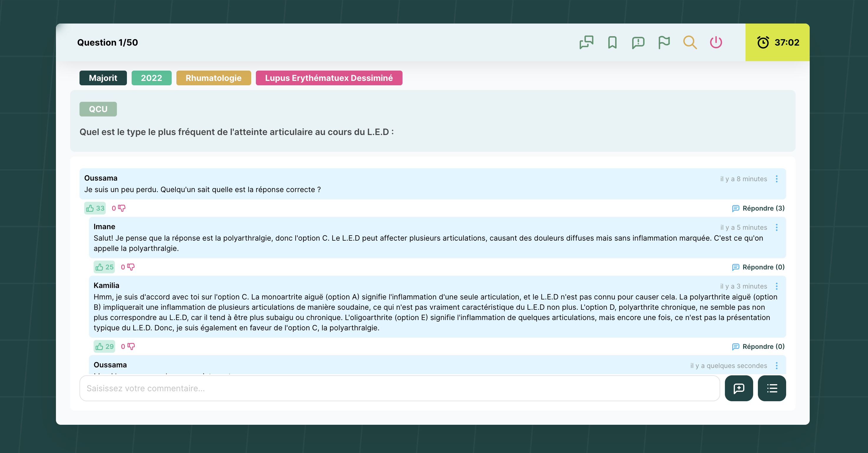Reply to Imane's comment
Viewport: 868px width, 453px height.
758,267
